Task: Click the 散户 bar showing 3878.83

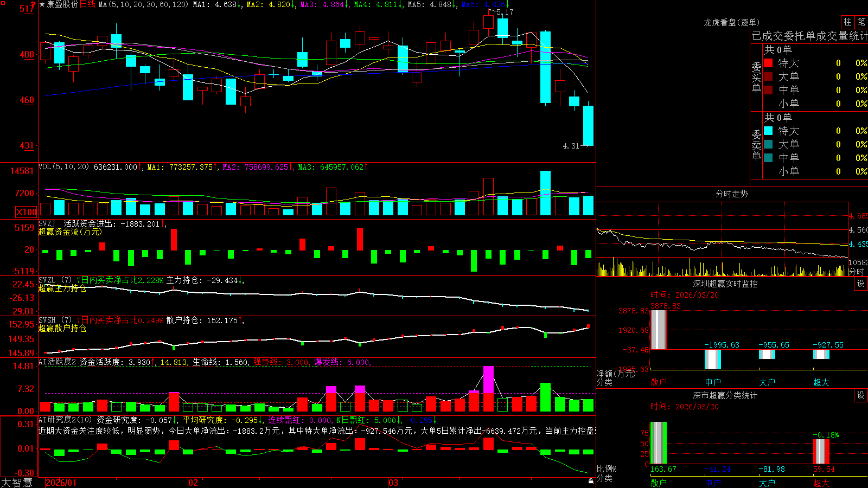Action: click(659, 330)
